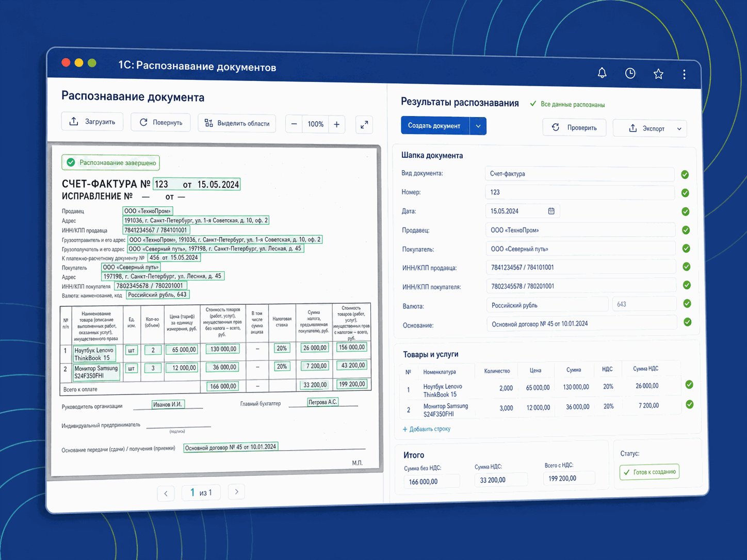Click the Покупатель field
Image resolution: width=747 pixels, height=560 pixels.
pos(580,249)
